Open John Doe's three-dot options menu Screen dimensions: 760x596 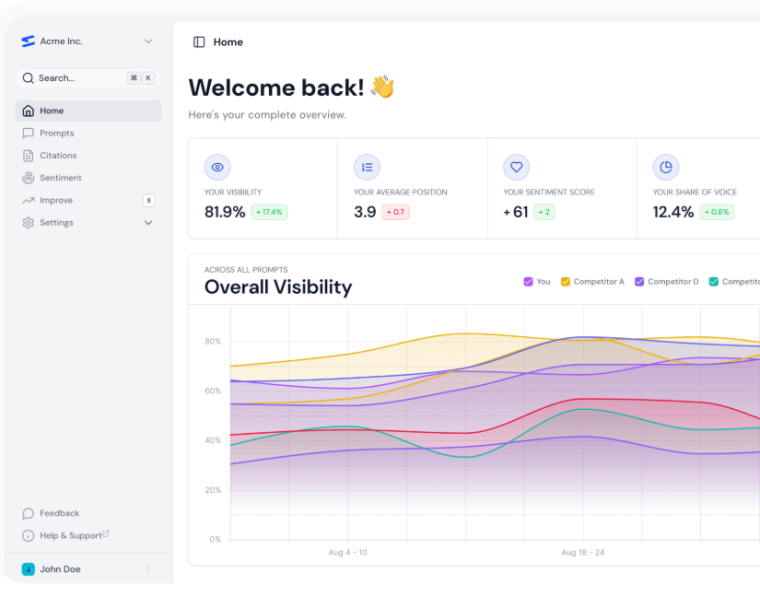point(148,569)
